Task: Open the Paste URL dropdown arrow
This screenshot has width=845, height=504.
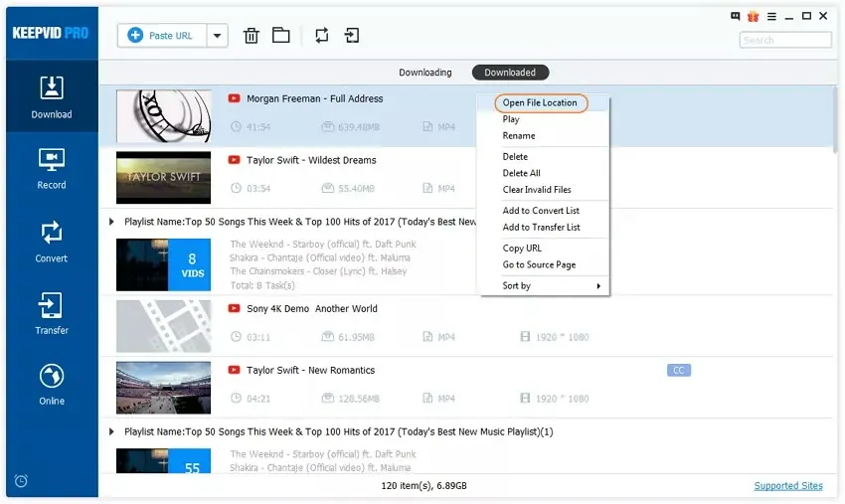Action: 217,36
